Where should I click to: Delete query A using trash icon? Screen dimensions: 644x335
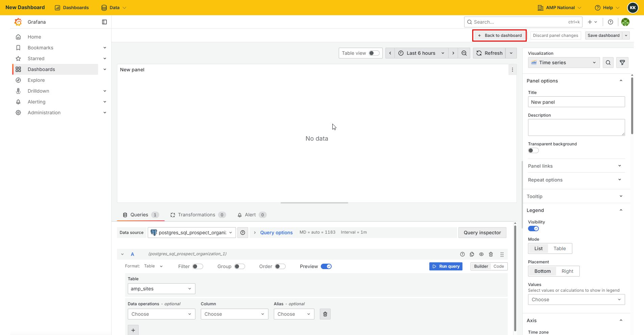tap(491, 254)
